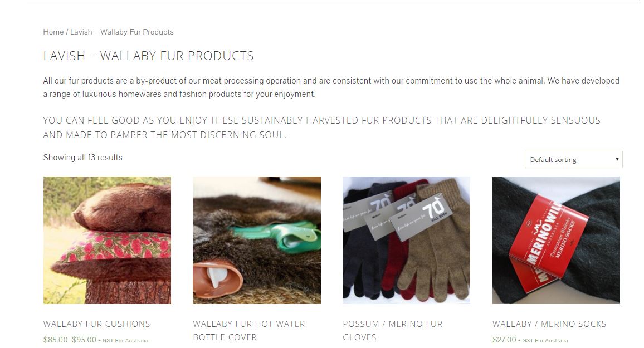This screenshot has height=348, width=644.
Task: Open the Wallaby Fur Cushions title link
Action: (97, 324)
